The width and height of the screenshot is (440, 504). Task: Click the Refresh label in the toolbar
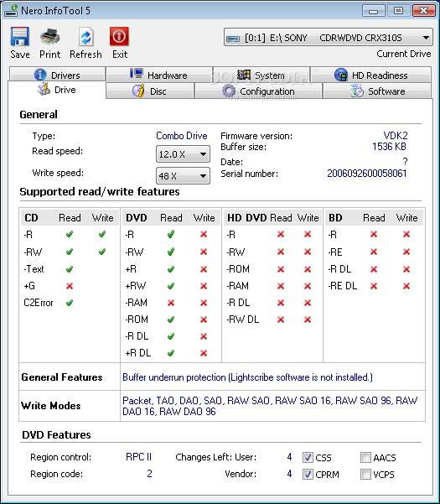pyautogui.click(x=85, y=54)
